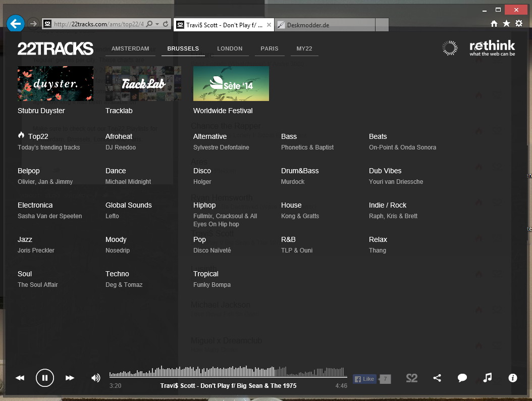
Task: Like the track on Facebook
Action: coord(365,379)
